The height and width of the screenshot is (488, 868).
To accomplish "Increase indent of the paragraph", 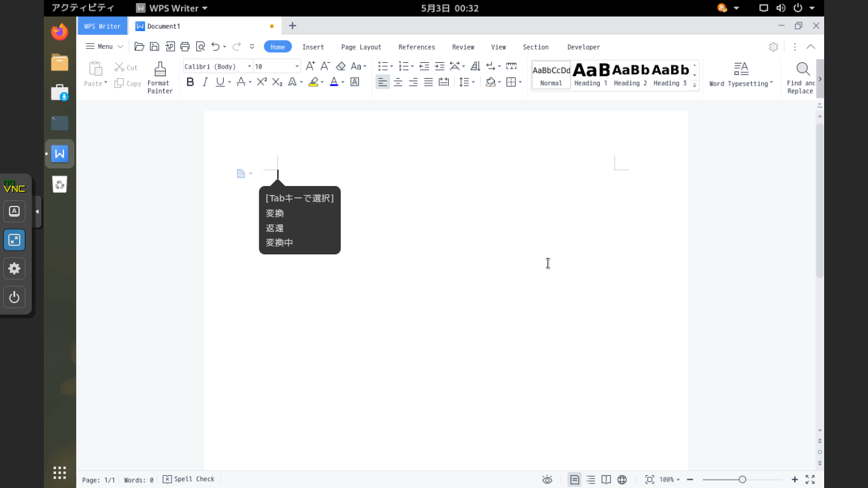I will pos(439,66).
